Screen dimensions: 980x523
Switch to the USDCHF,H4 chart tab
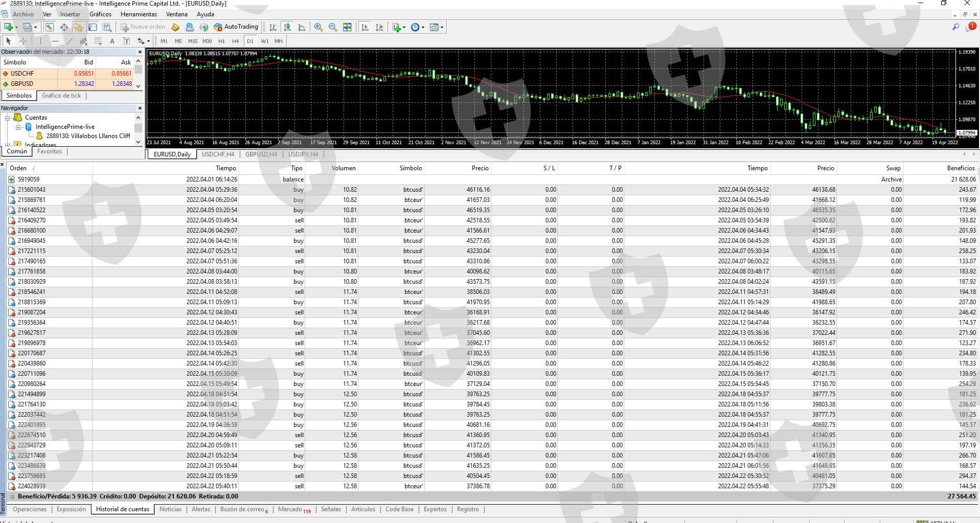218,154
